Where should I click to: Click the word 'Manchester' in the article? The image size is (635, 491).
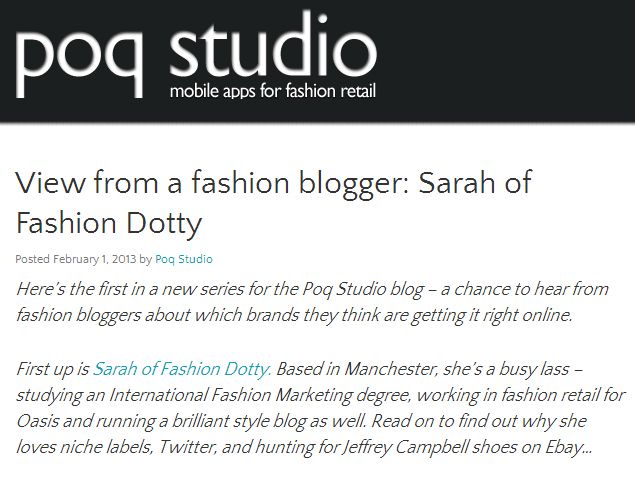(391, 369)
